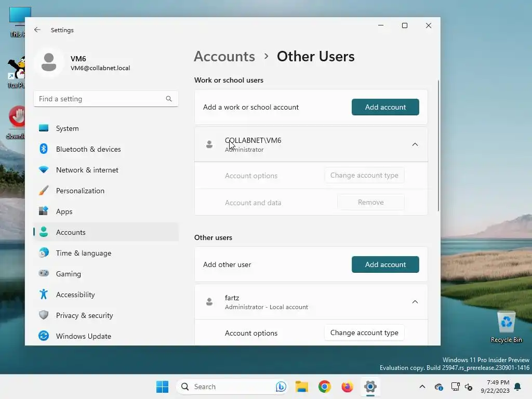Collapse the COLLABNET\VM6 user entry
Viewport: 532px width, 399px height.
pyautogui.click(x=415, y=144)
